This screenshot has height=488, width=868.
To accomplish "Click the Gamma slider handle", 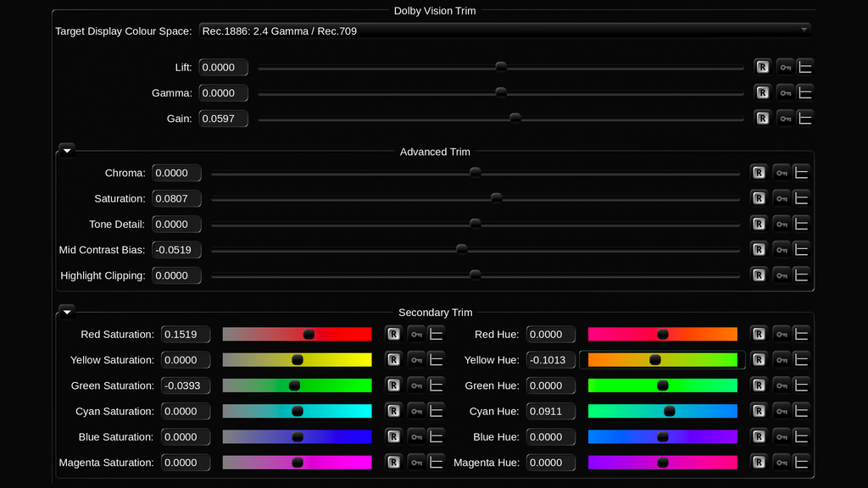I will (501, 92).
